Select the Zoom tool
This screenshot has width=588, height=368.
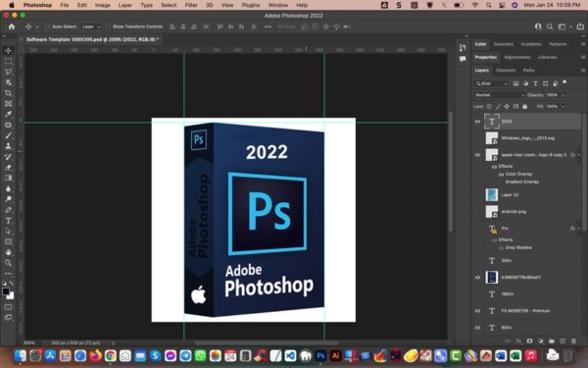click(x=8, y=263)
